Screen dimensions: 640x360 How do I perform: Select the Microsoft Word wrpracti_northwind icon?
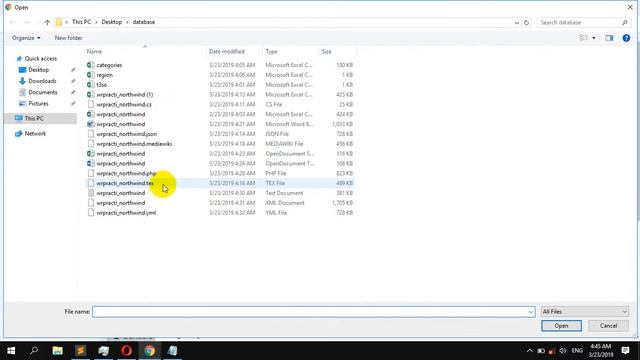tap(91, 124)
